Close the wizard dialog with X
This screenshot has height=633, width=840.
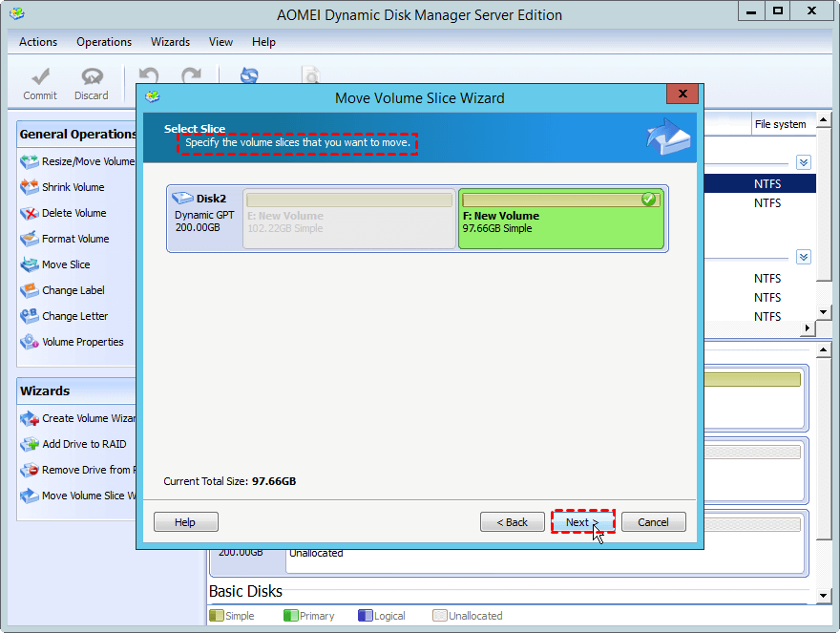(x=682, y=94)
